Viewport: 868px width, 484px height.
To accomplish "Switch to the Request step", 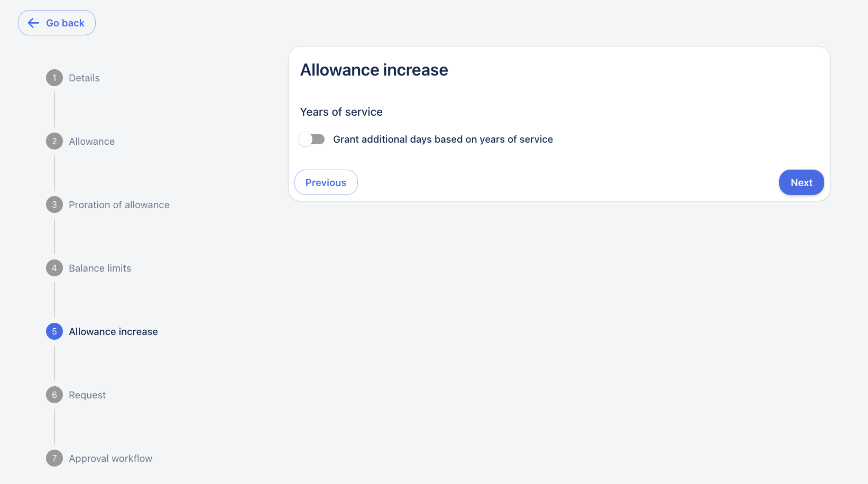I will tap(87, 395).
